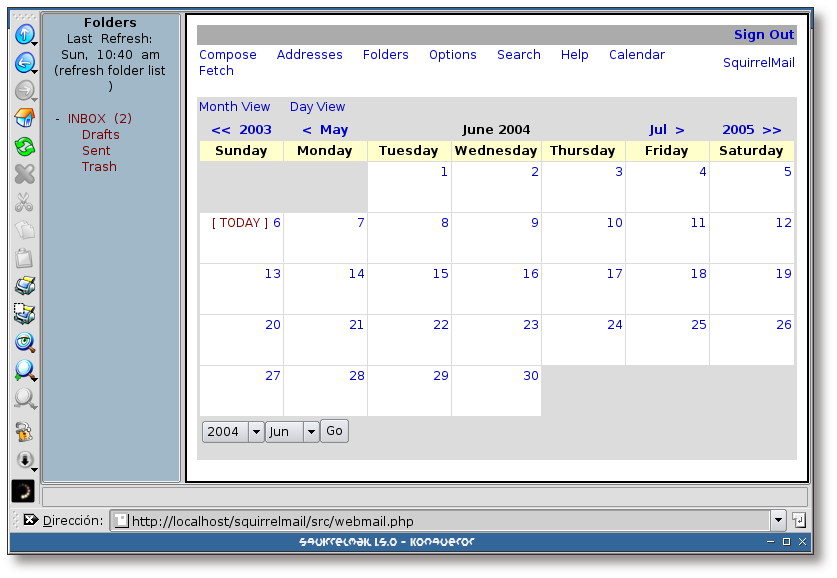The width and height of the screenshot is (837, 578).
Task: Click the Home icon in the toolbar
Action: pyautogui.click(x=25, y=118)
